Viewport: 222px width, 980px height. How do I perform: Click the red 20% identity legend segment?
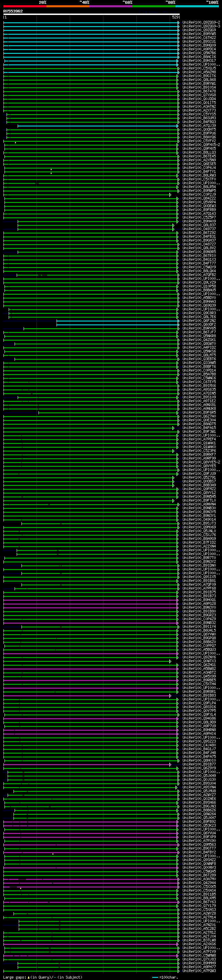25,6
